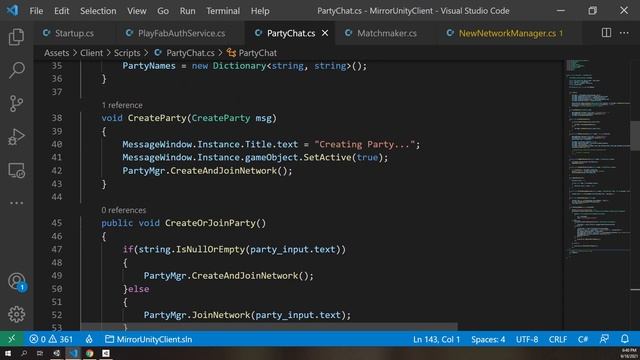This screenshot has height=360, width=640.
Task: Click line number 38 in the gutter
Action: [57, 118]
